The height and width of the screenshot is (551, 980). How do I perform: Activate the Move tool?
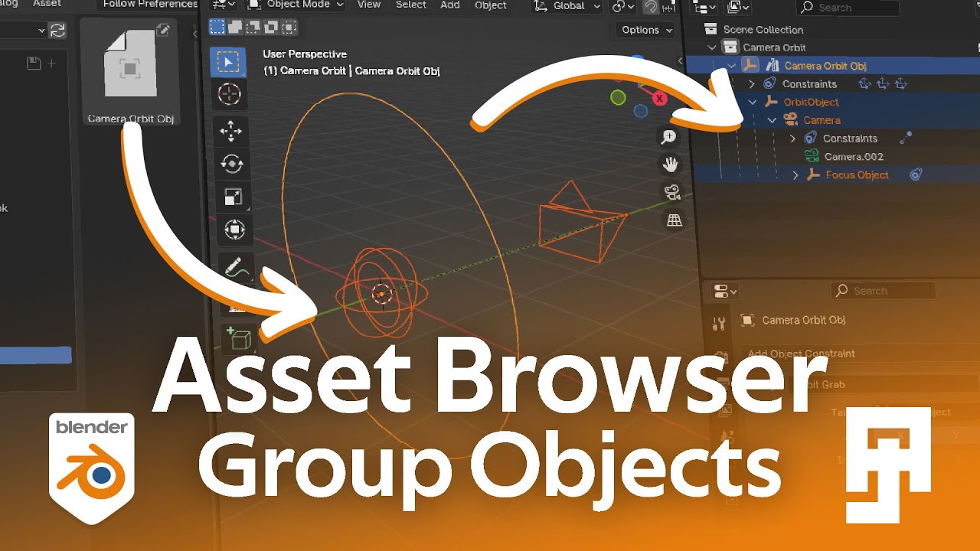(x=230, y=132)
